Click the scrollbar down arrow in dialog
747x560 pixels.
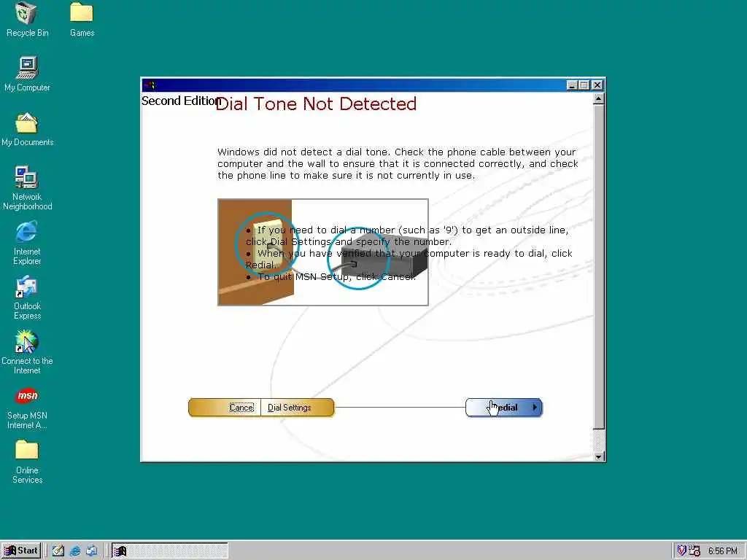pyautogui.click(x=599, y=456)
